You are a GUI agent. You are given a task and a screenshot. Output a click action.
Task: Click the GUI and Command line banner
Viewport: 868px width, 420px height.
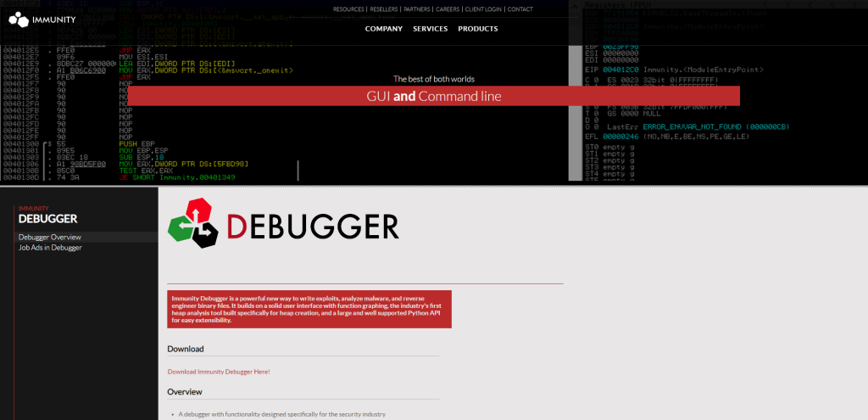(x=433, y=96)
